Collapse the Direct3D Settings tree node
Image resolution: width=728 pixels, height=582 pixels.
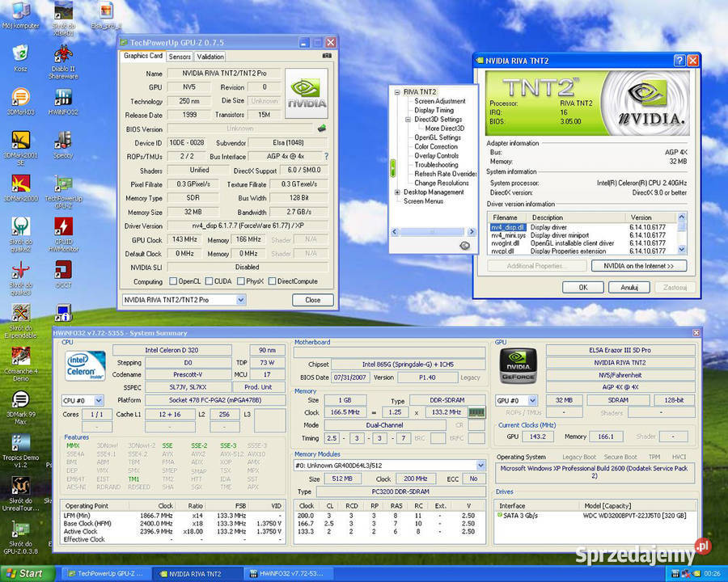tap(408, 120)
